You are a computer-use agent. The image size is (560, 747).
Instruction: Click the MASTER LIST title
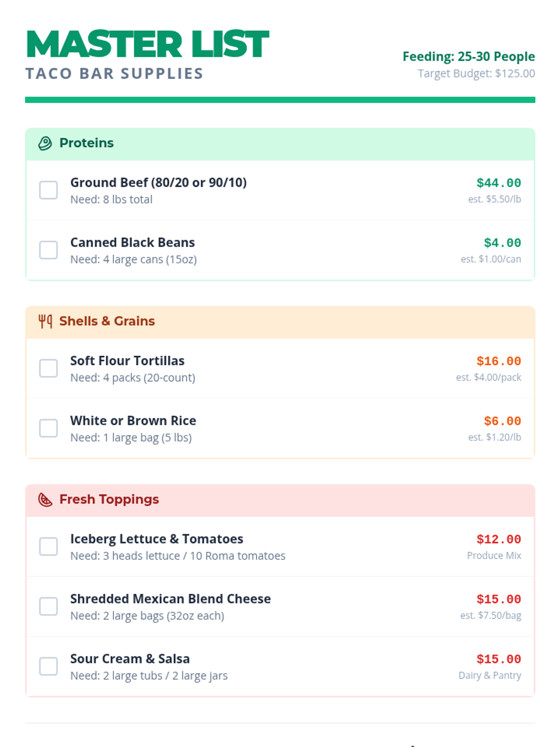tap(147, 45)
